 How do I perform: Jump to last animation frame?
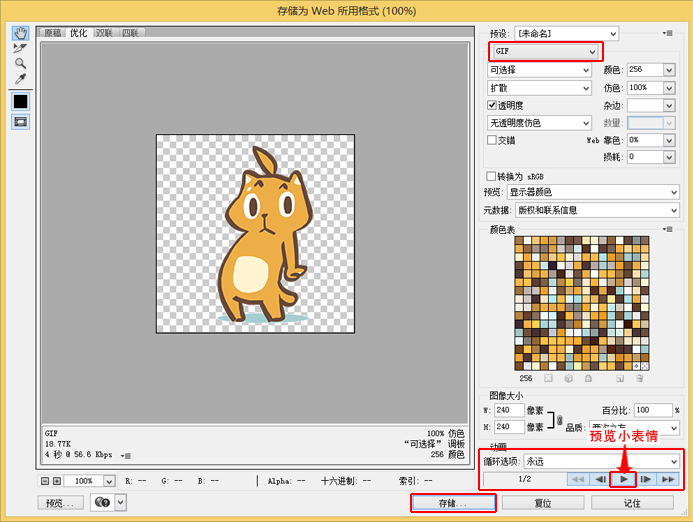[668, 479]
